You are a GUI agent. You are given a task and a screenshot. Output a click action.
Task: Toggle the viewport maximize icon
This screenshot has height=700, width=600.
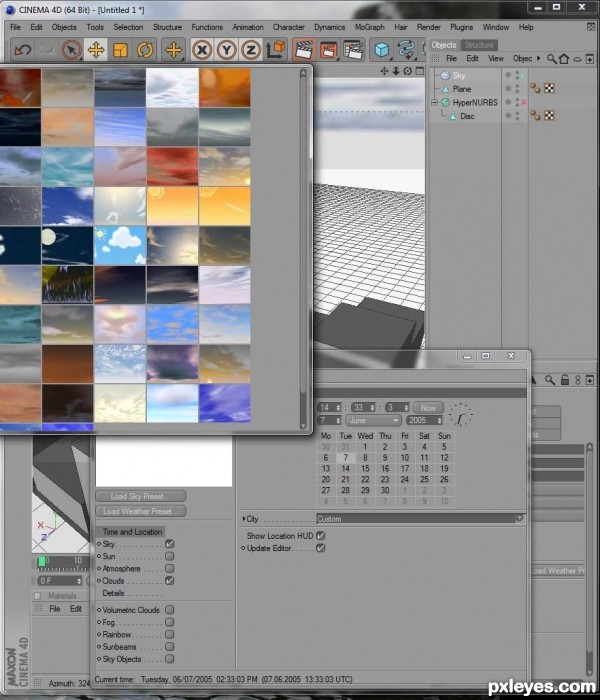[x=420, y=71]
